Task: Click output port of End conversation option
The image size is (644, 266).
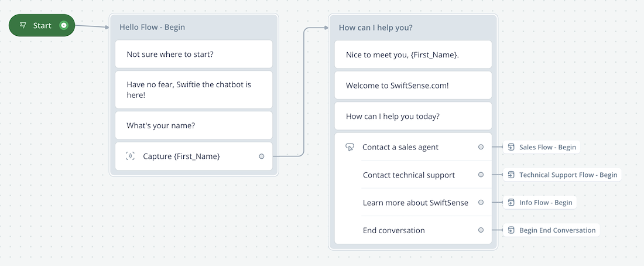Action: 481,230
